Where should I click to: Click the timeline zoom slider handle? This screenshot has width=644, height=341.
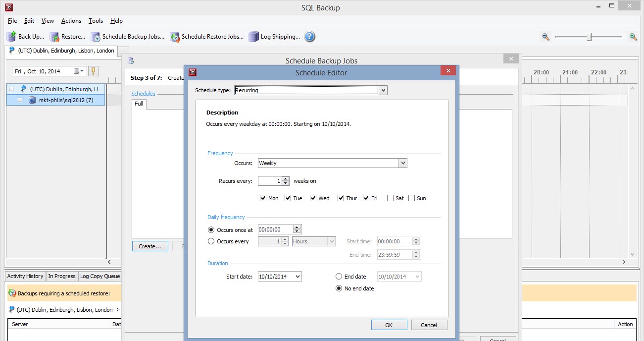589,37
